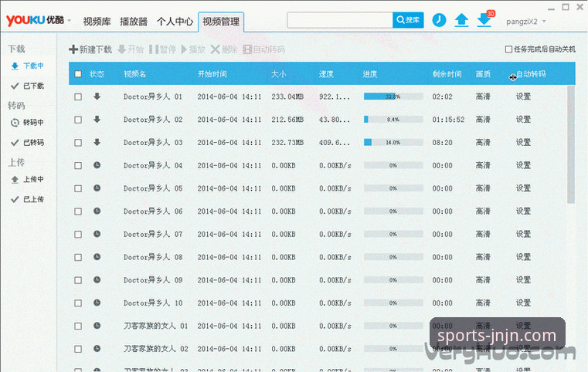Image resolution: width=588 pixels, height=372 pixels.
Task: Sort by the 开始时间 column header
Action: [212, 74]
